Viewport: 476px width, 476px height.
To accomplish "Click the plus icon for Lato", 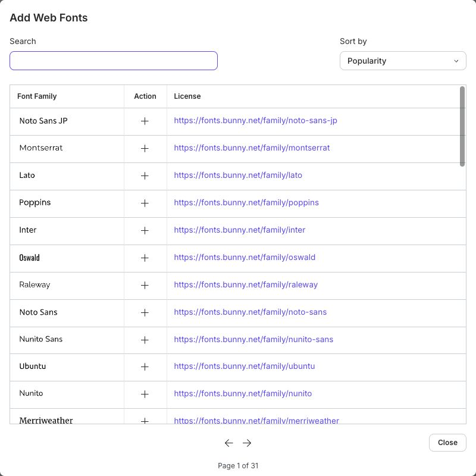I will tap(145, 176).
